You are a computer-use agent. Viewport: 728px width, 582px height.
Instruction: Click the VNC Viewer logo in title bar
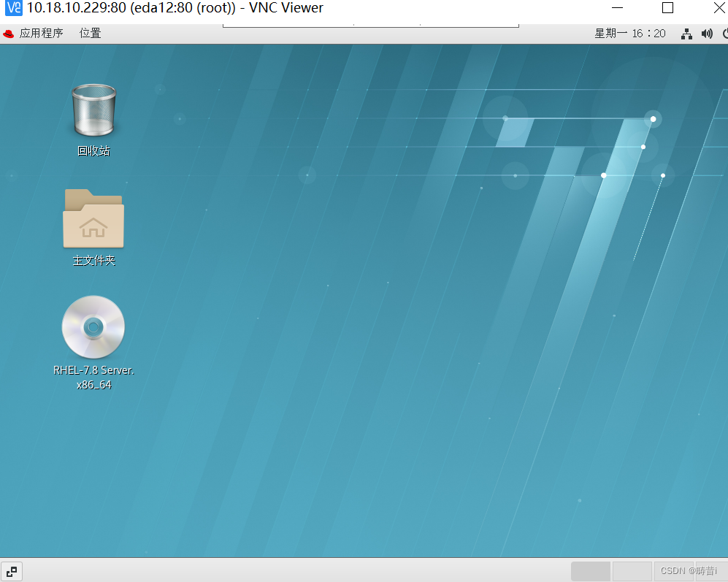[x=12, y=8]
